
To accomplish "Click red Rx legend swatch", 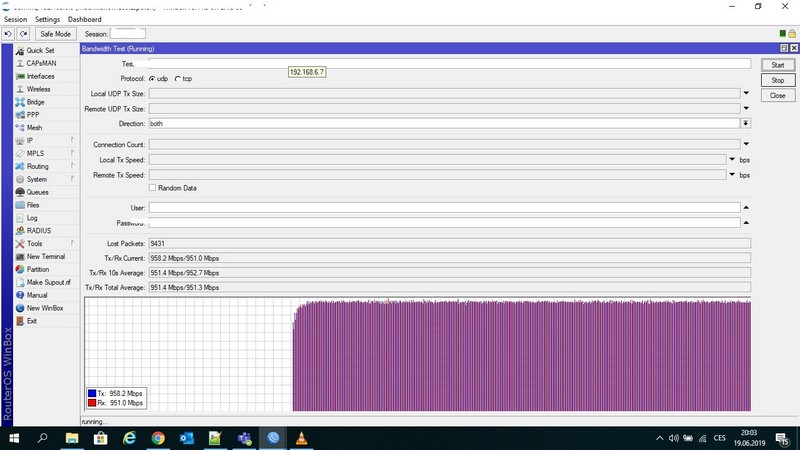I will (x=92, y=403).
